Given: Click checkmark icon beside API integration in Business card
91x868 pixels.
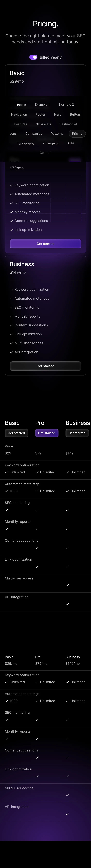Looking at the screenshot, I should pyautogui.click(x=11, y=352).
